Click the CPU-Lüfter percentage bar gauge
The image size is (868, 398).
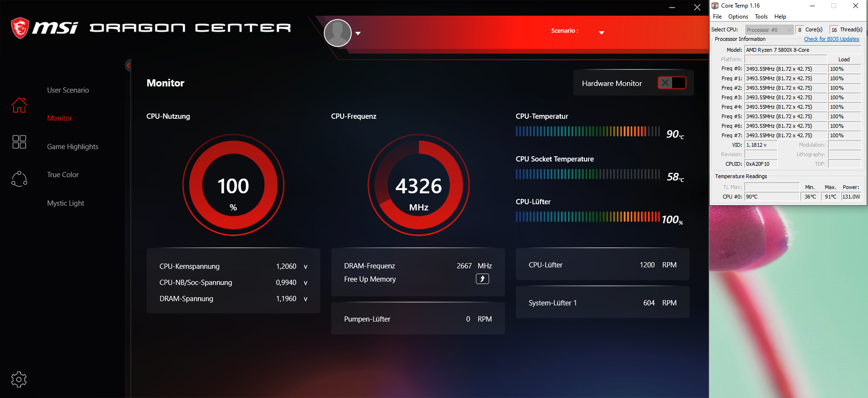[x=588, y=217]
